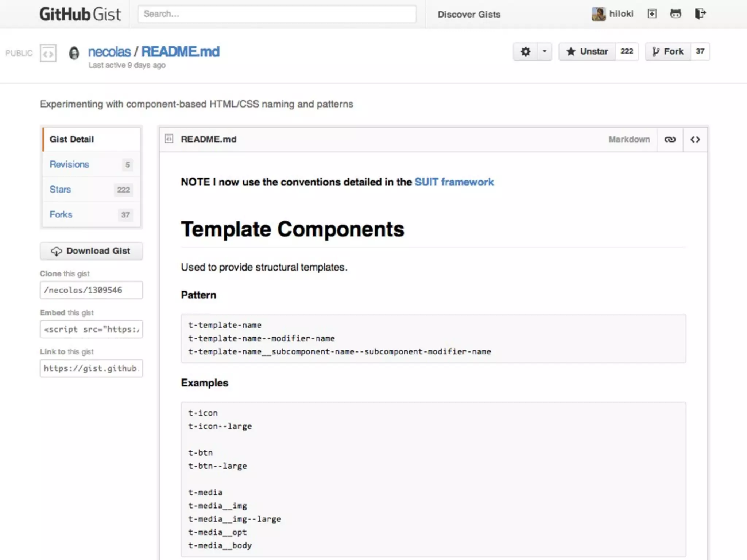Select the clone URL field

[x=91, y=290]
